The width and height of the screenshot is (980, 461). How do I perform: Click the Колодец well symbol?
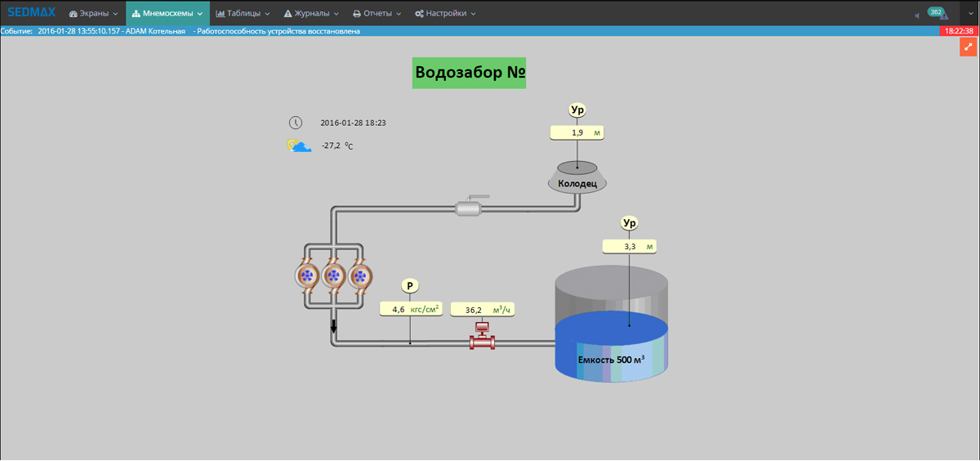[x=577, y=177]
